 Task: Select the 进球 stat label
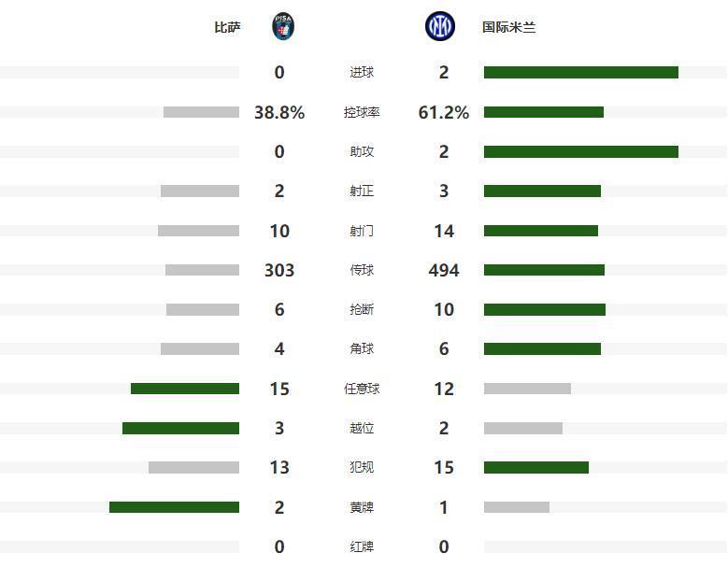pyautogui.click(x=362, y=73)
